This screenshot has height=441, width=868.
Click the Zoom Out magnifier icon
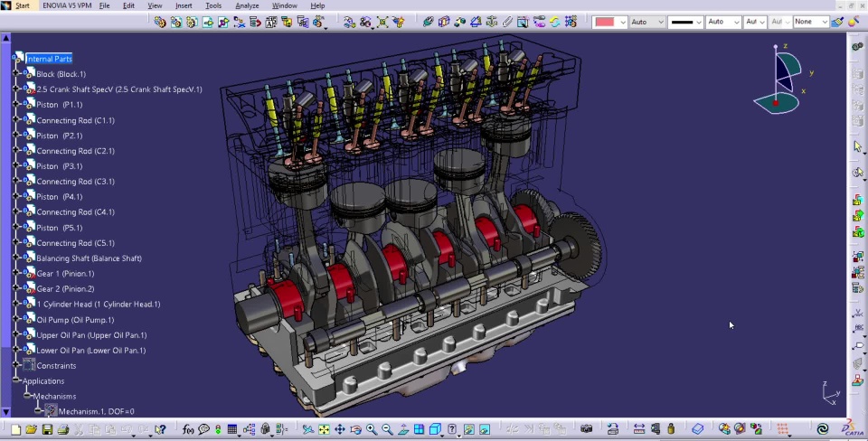tap(387, 430)
